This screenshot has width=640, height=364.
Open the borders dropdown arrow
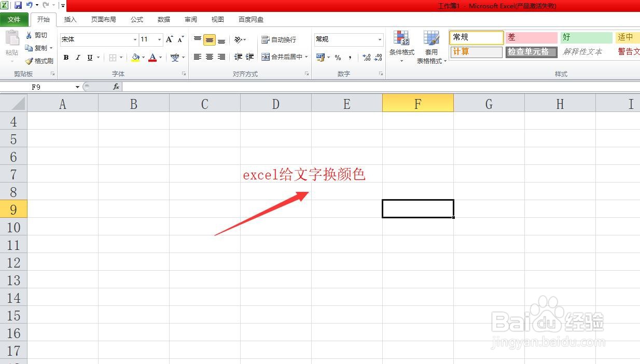121,58
